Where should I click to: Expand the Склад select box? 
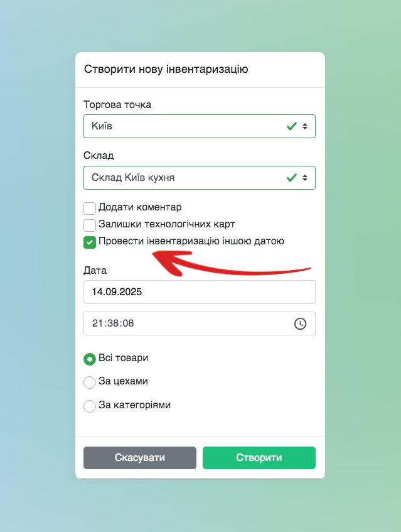200,178
